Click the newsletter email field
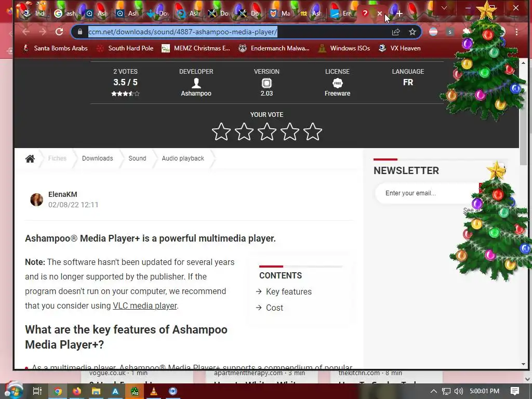This screenshot has width=532, height=399. [428, 193]
